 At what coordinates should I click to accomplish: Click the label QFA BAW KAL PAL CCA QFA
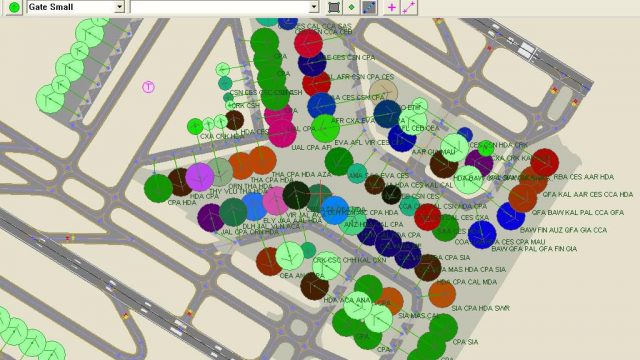[578, 212]
